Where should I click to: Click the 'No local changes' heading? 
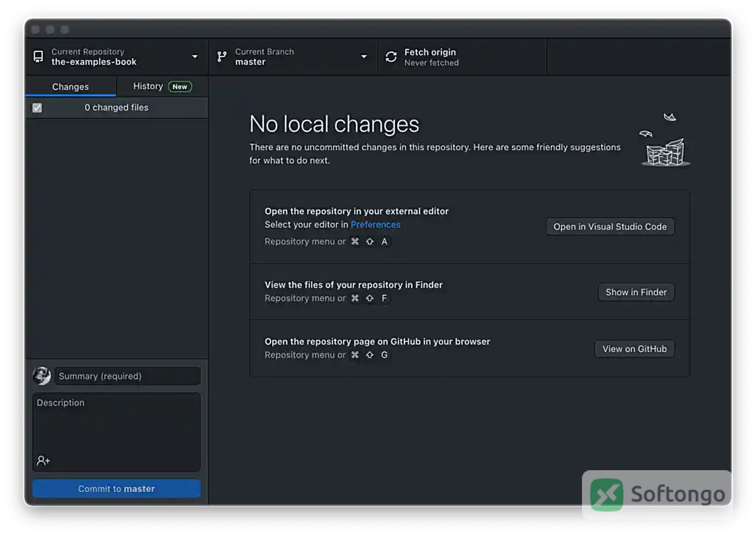point(334,124)
